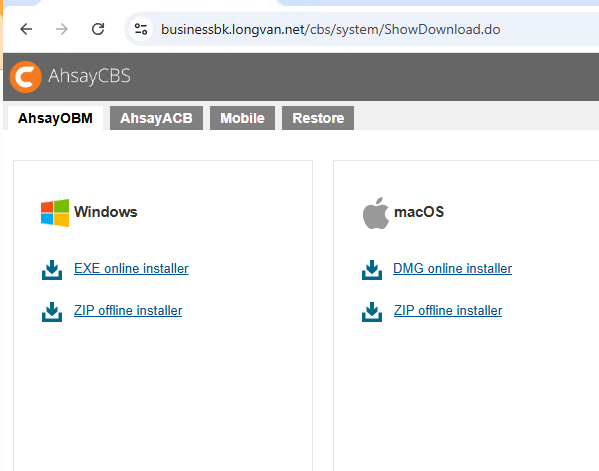Click the Windows heading text
599x471 pixels.
[105, 212]
